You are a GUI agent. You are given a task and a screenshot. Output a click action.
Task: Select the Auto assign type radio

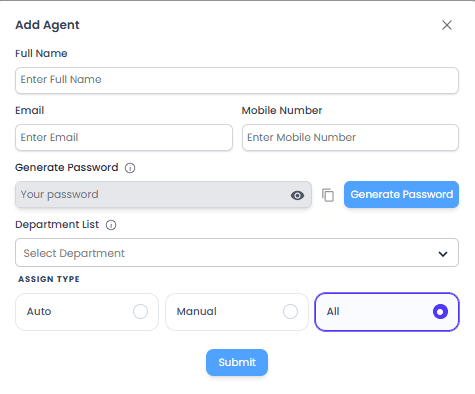pyautogui.click(x=140, y=312)
